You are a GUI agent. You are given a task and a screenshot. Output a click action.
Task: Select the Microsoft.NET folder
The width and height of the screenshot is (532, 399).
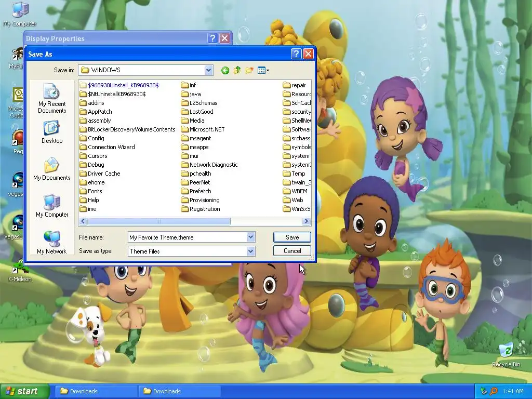(x=203, y=129)
